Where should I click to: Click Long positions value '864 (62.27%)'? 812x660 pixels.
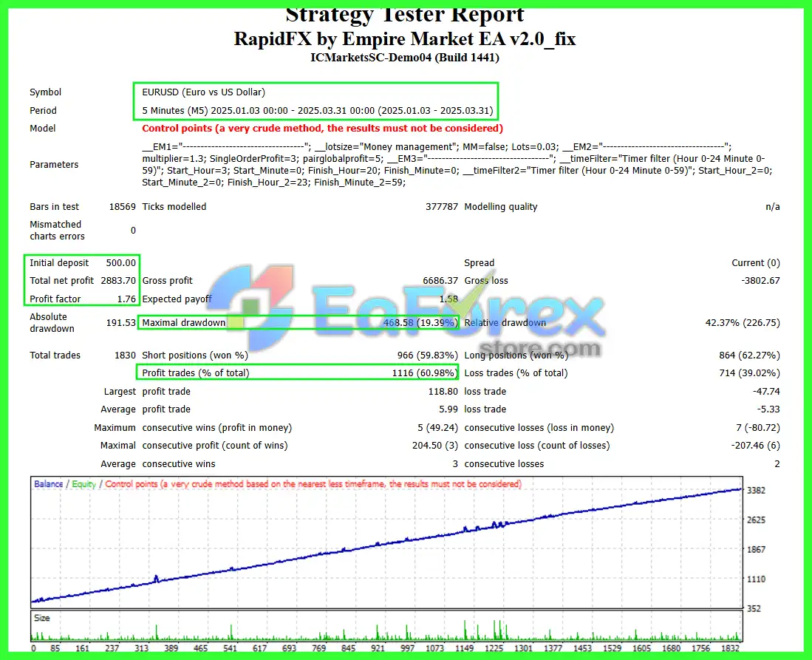click(749, 355)
